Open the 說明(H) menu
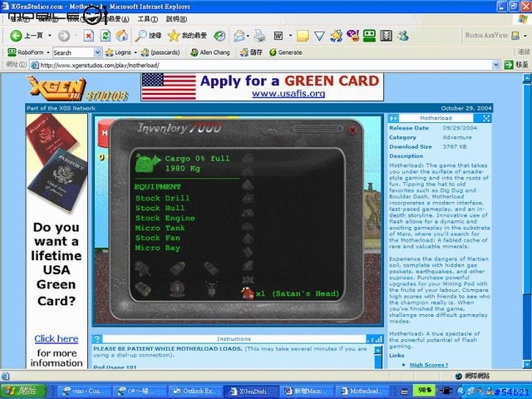532x399 pixels. 176,19
